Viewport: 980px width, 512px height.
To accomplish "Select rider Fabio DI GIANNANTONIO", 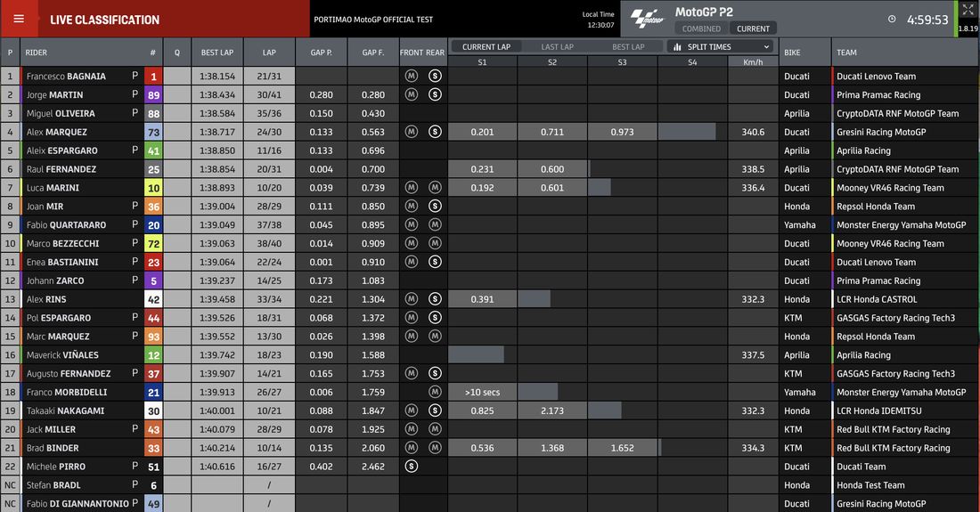I will [78, 504].
